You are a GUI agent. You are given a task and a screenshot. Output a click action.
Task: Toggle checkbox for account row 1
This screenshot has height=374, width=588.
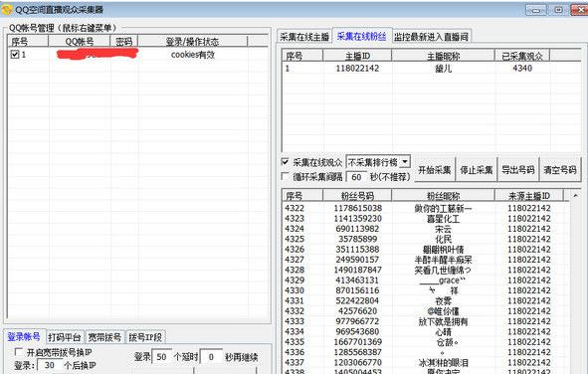[15, 55]
